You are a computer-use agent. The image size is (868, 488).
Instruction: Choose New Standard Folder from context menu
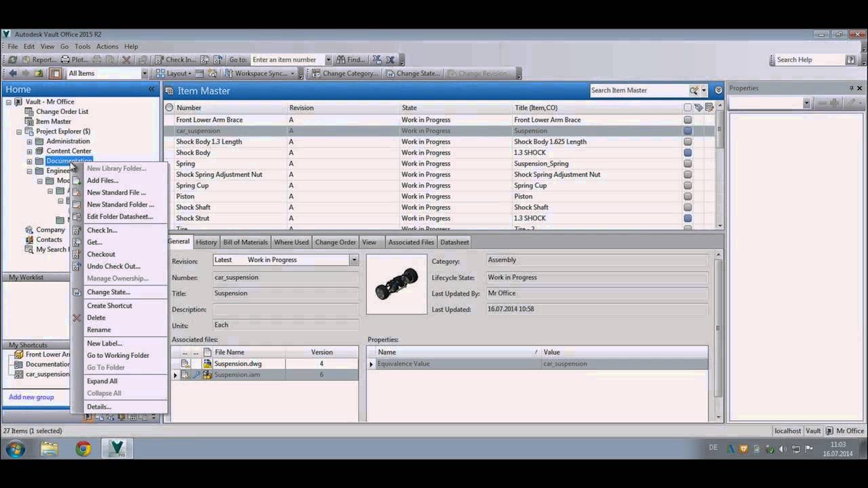coord(120,205)
